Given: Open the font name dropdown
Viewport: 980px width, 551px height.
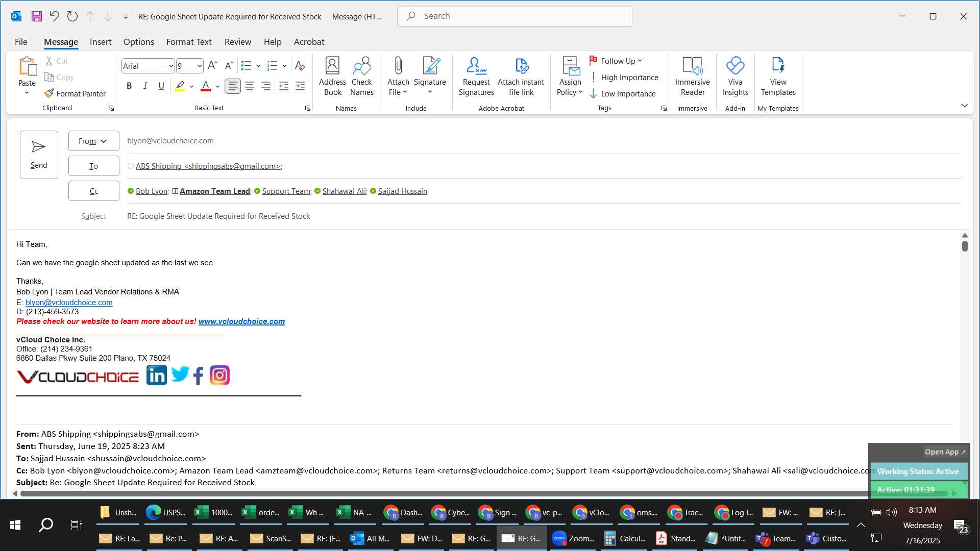Looking at the screenshot, I should click(170, 66).
